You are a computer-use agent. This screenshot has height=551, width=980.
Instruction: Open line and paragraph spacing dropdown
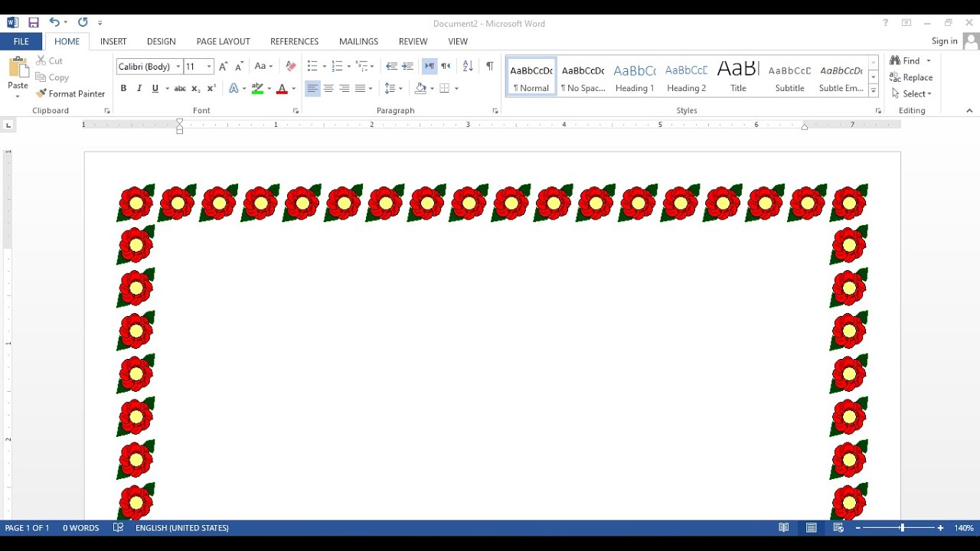(x=394, y=89)
